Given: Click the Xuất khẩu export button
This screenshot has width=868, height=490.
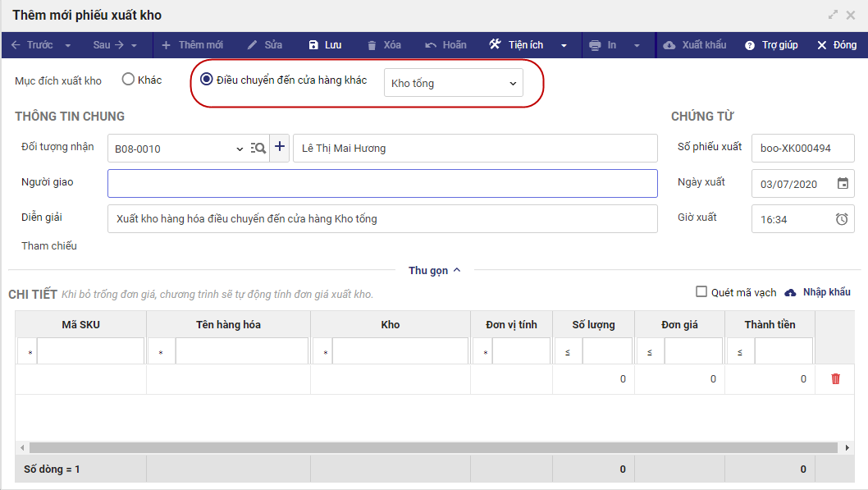Looking at the screenshot, I should (x=694, y=45).
